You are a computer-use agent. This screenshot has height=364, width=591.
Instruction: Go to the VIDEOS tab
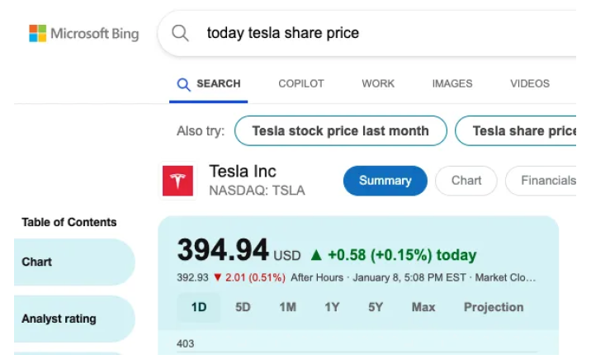point(530,83)
